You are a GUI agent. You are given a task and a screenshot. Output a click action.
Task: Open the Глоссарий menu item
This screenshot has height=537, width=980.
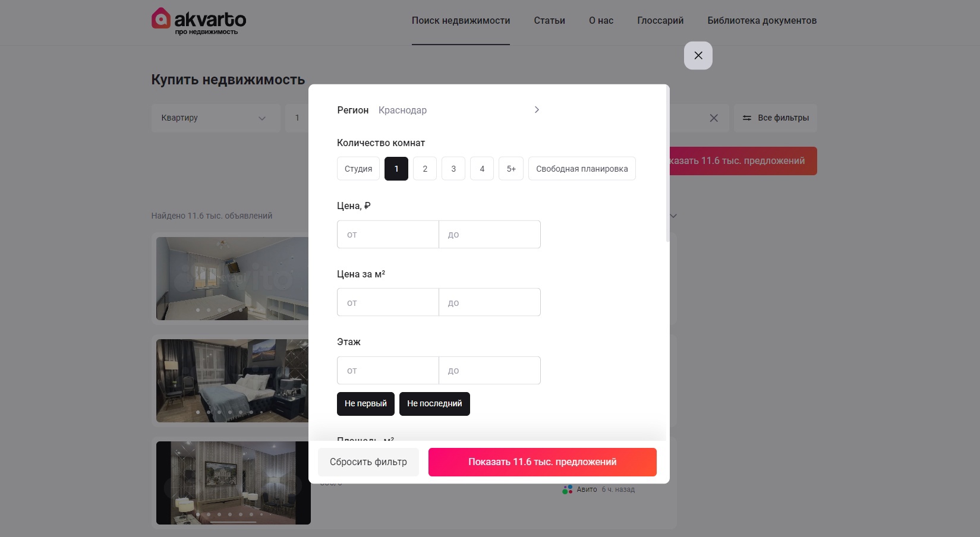coord(660,21)
